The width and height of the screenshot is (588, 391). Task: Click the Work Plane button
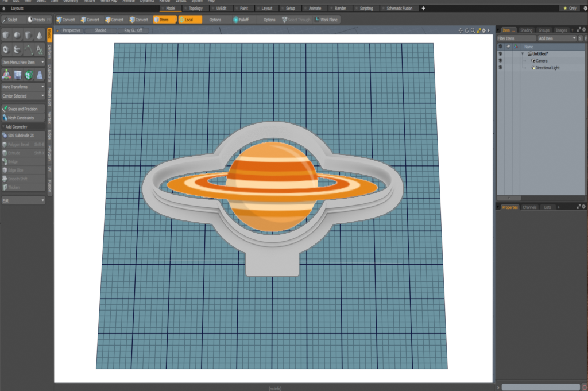(327, 20)
